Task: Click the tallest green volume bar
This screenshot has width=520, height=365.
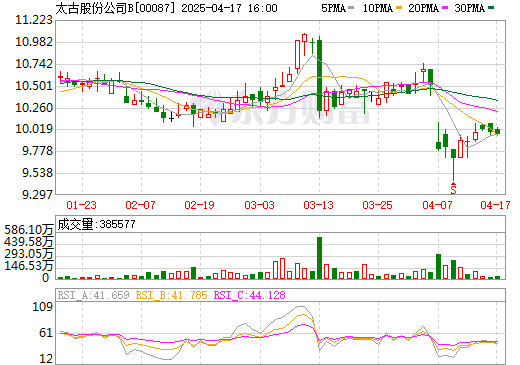Action: (x=319, y=258)
